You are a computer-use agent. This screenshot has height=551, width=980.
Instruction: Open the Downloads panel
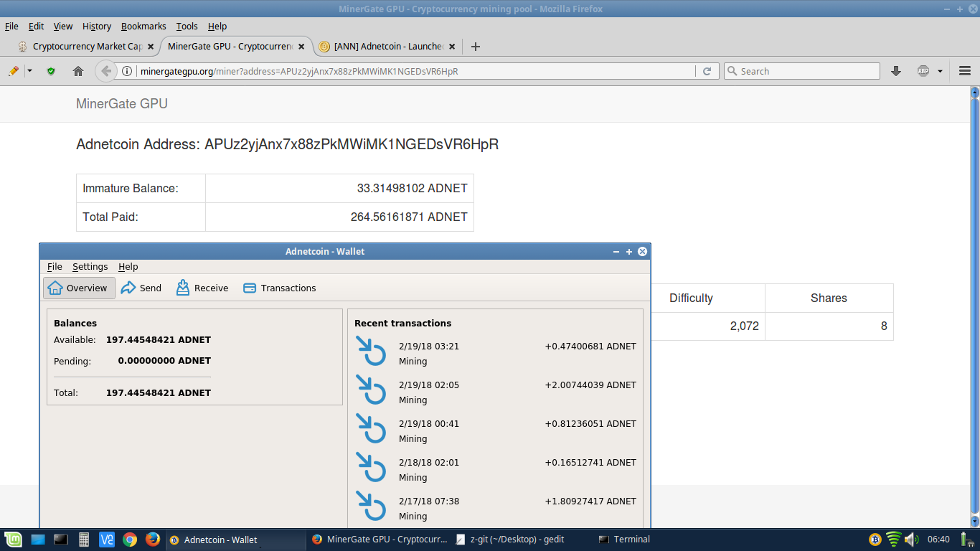[x=895, y=71]
